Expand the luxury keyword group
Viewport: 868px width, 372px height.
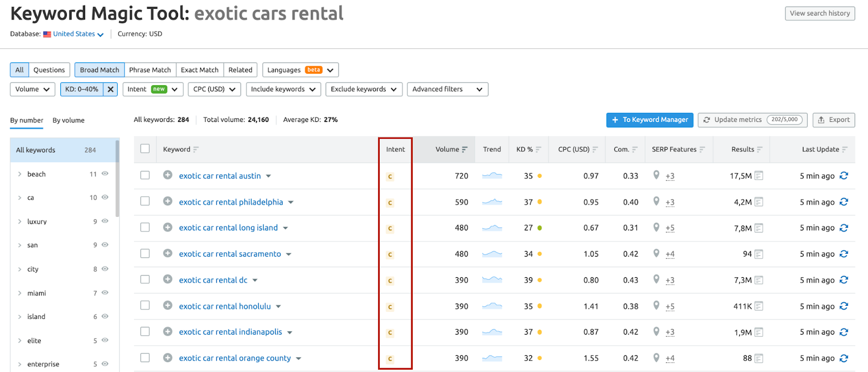pos(20,221)
